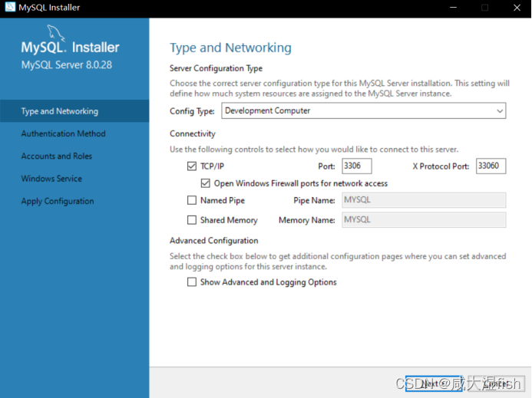
Task: Click the Next button
Action: click(x=433, y=383)
